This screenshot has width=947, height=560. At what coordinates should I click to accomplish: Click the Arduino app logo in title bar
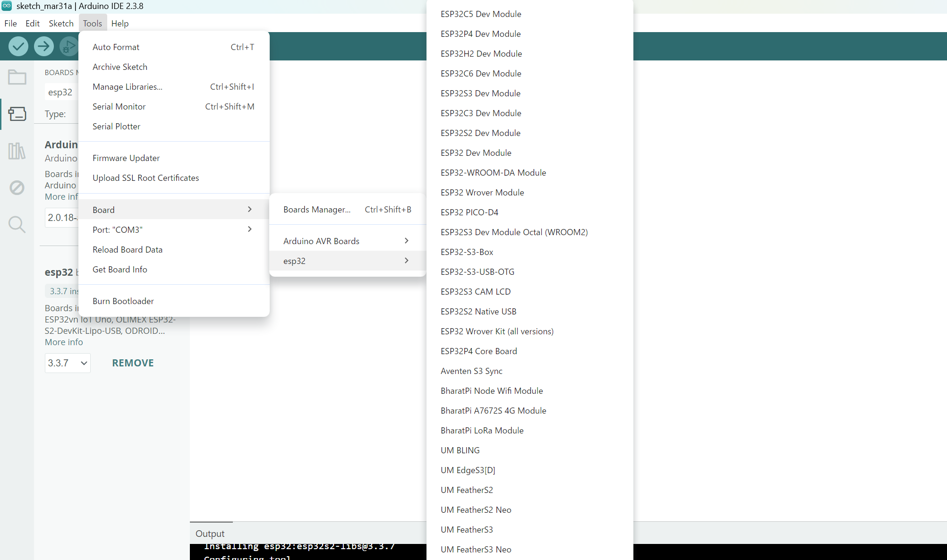(x=7, y=6)
